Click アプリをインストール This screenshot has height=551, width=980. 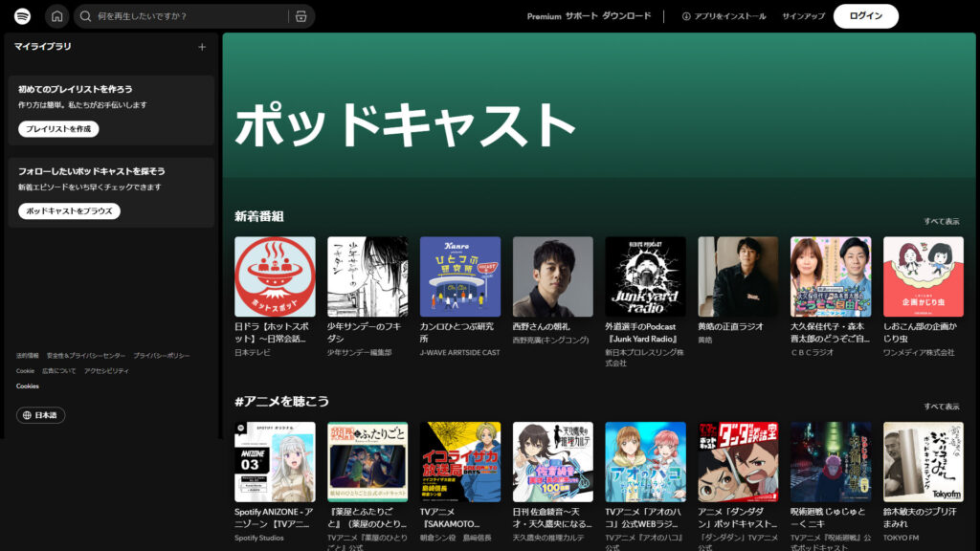tap(724, 16)
